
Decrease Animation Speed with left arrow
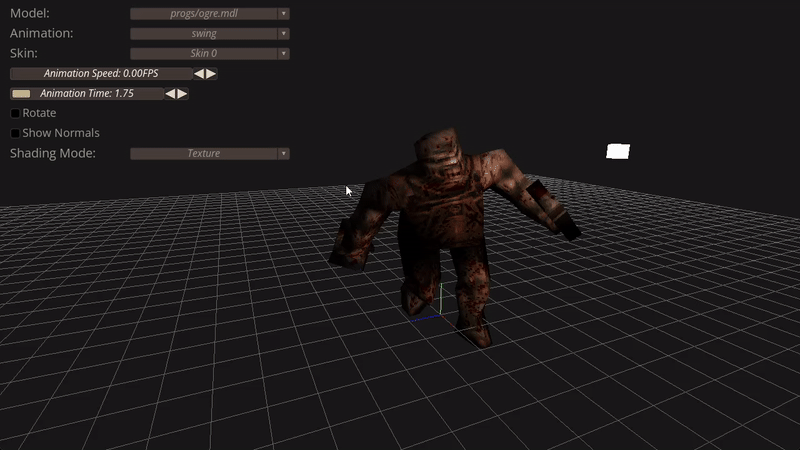199,73
